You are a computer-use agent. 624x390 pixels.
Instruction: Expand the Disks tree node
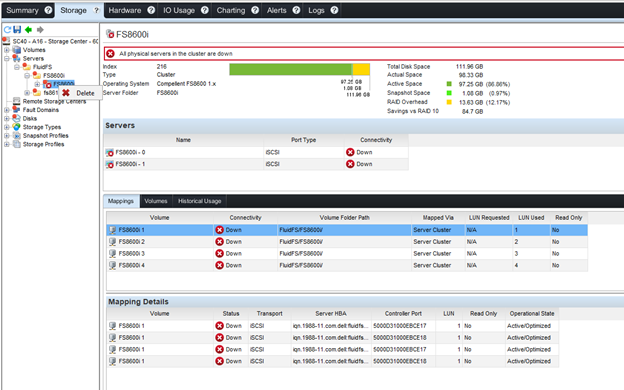click(x=7, y=119)
